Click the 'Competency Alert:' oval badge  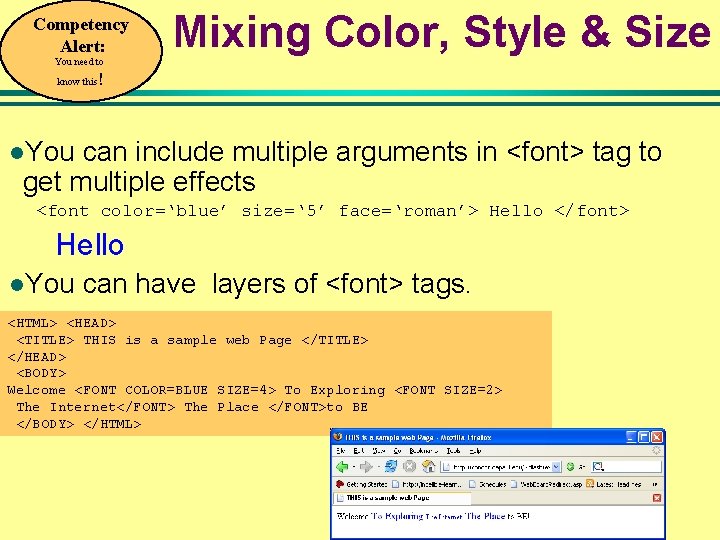click(81, 51)
